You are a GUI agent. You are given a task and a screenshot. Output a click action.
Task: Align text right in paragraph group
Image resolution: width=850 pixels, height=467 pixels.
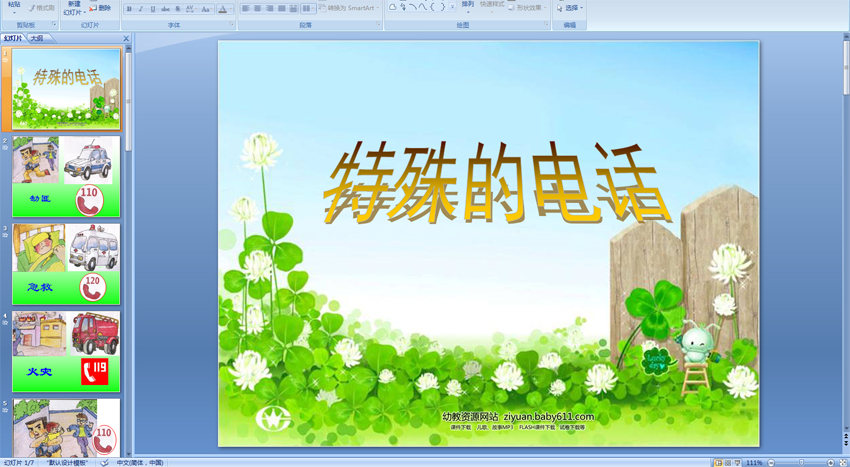(269, 8)
